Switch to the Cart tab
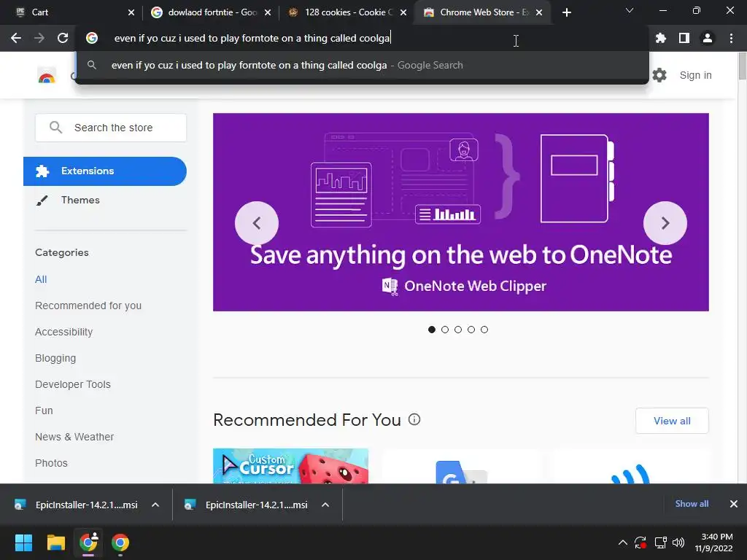Screen dimensions: 747x560 pyautogui.click(x=71, y=12)
